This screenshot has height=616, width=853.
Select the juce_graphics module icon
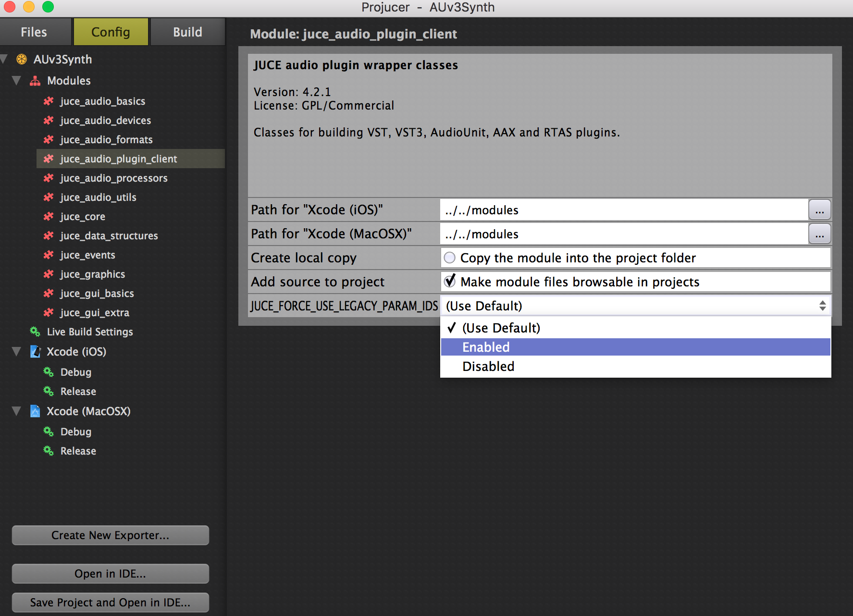click(49, 274)
